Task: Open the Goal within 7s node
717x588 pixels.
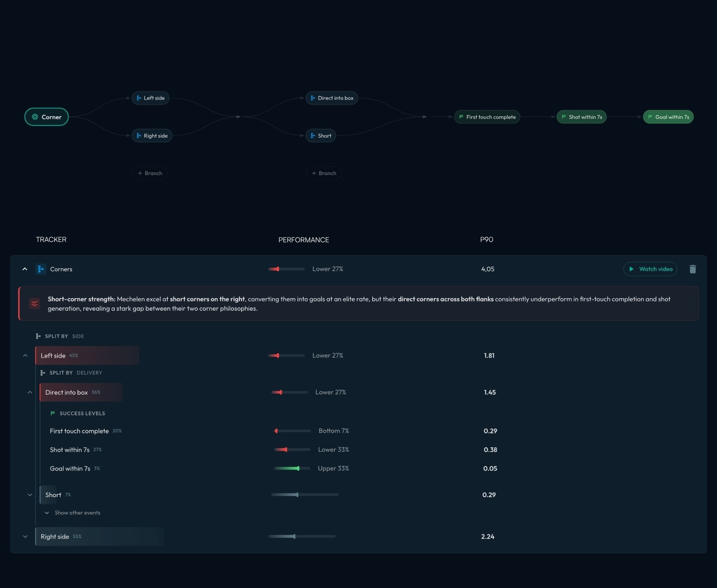Action: point(668,117)
